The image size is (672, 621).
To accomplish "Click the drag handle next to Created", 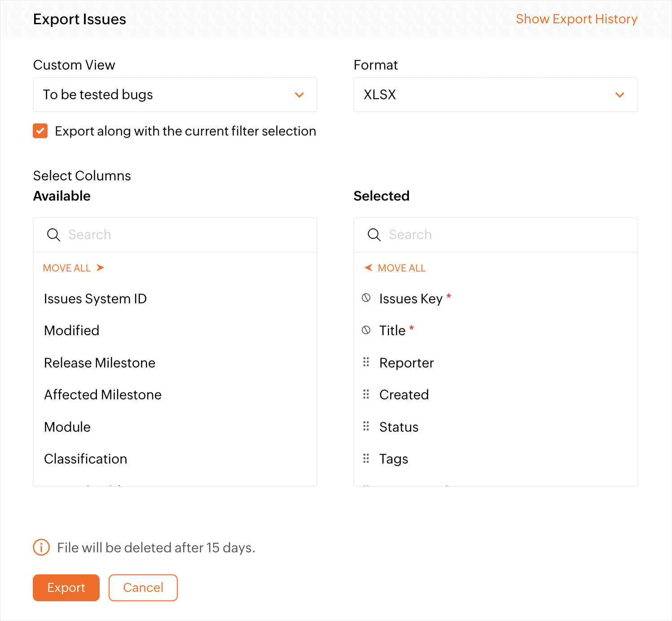I will coord(366,394).
